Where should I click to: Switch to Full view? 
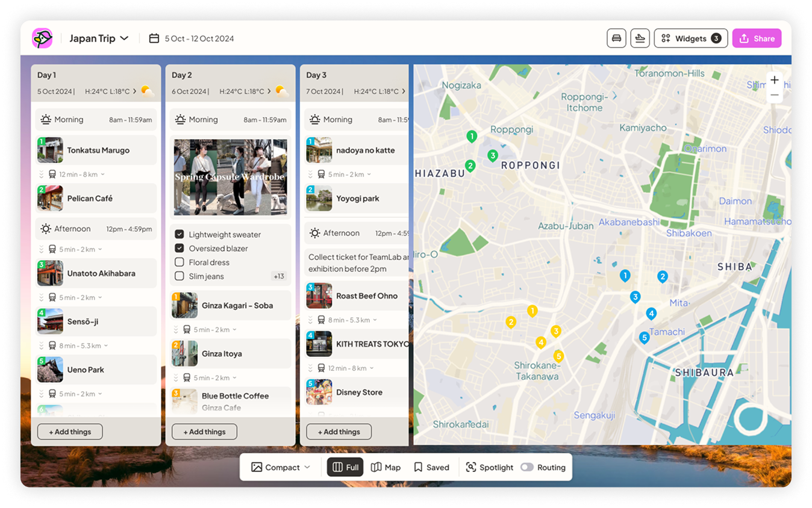[345, 467]
